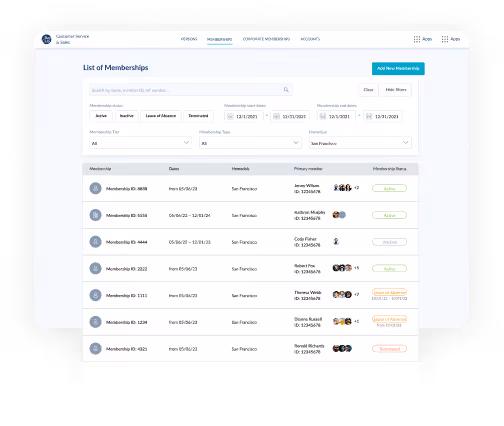Screen dimensions: 504x426
Task: Click the Primary member column header
Action: pos(308,169)
